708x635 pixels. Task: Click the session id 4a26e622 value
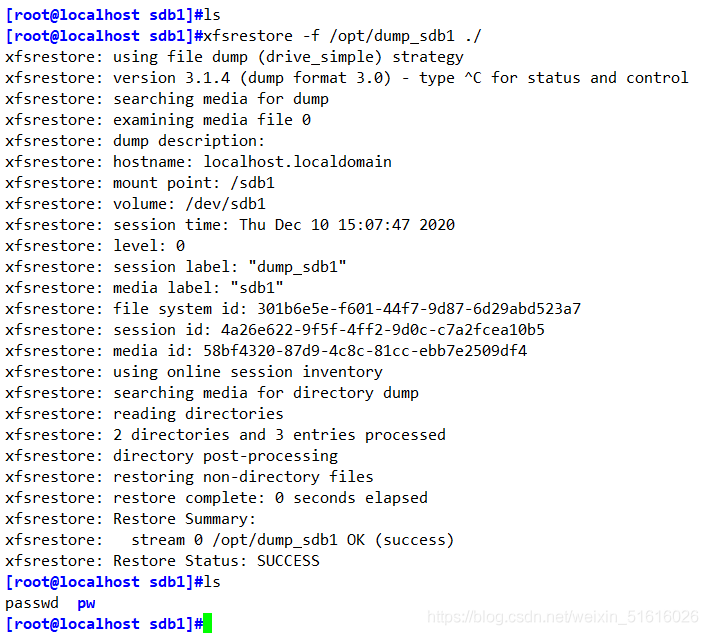tap(382, 330)
